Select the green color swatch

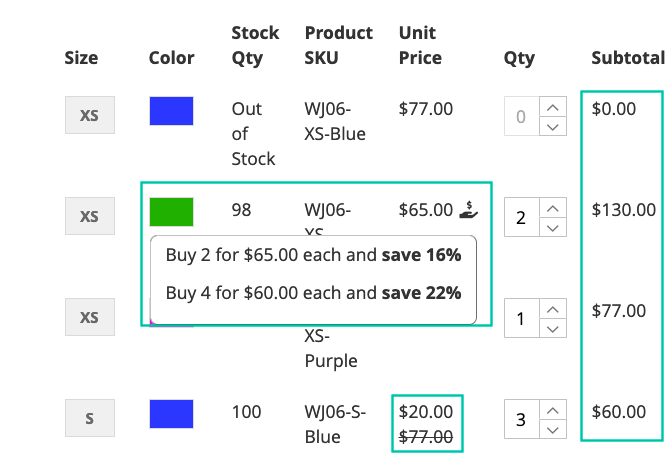171,212
